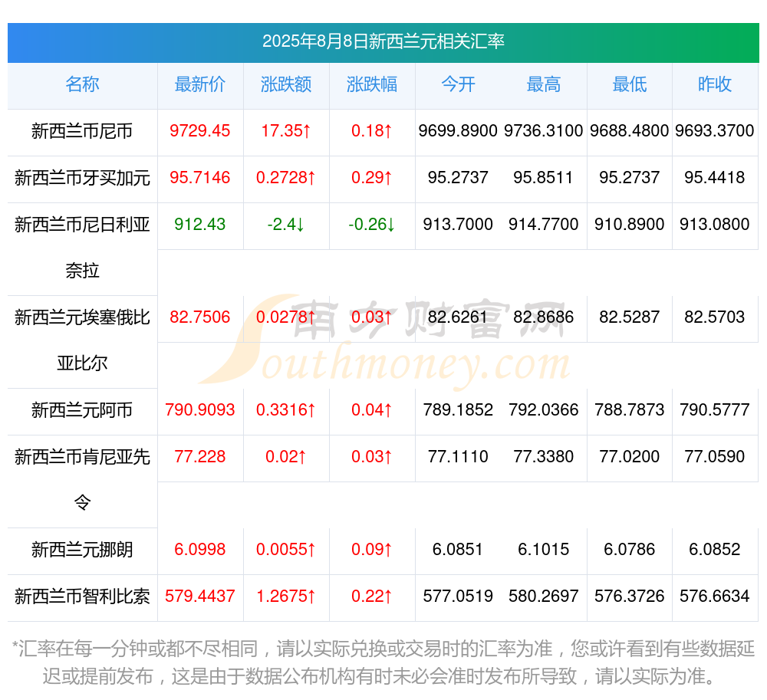
Task: Click change amount 0.02↑
Action: point(286,456)
